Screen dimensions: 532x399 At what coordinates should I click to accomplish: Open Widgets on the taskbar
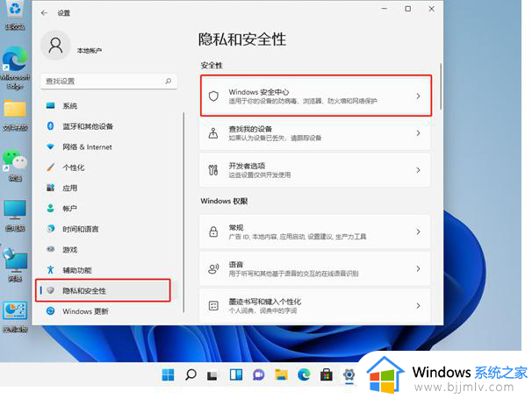click(x=236, y=374)
